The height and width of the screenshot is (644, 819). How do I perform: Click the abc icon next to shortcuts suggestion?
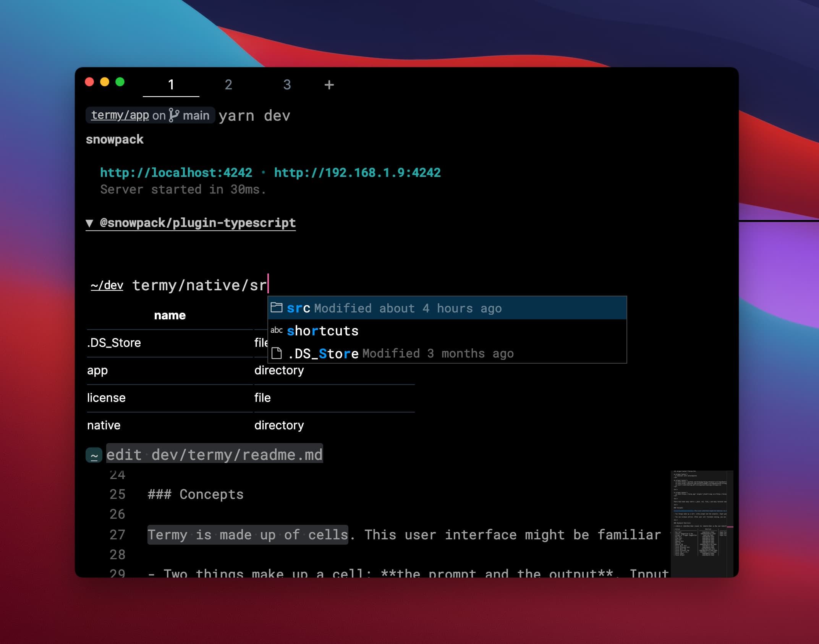pyautogui.click(x=277, y=331)
